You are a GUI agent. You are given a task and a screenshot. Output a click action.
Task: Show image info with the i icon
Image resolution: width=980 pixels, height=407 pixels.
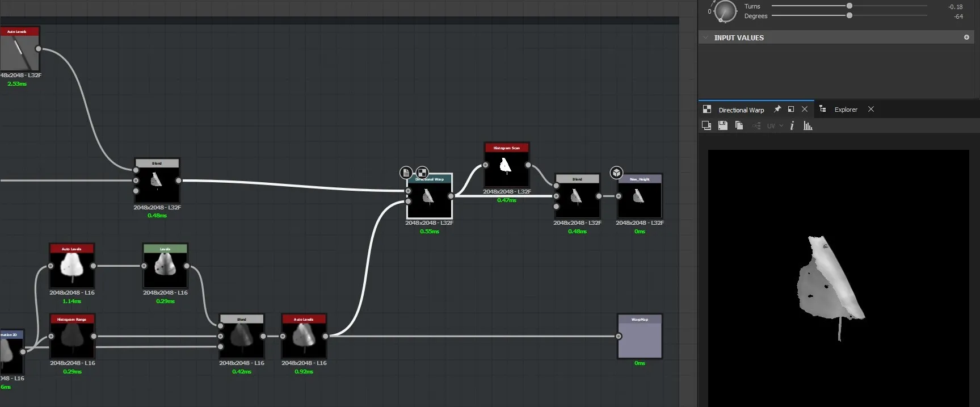coord(792,126)
